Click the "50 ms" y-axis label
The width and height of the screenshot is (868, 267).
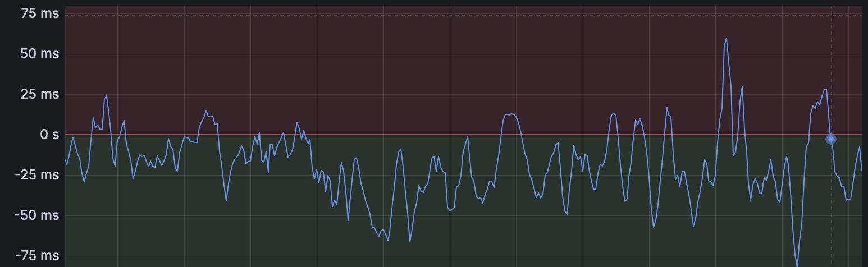[40, 54]
